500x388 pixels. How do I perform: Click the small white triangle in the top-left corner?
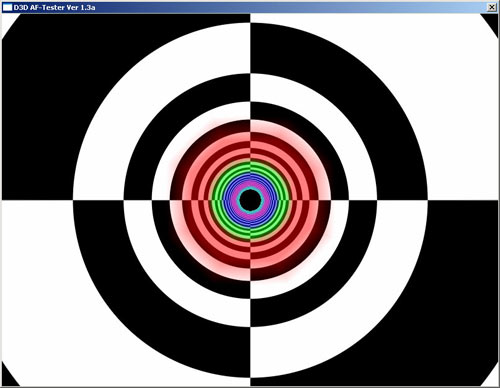click(x=7, y=23)
